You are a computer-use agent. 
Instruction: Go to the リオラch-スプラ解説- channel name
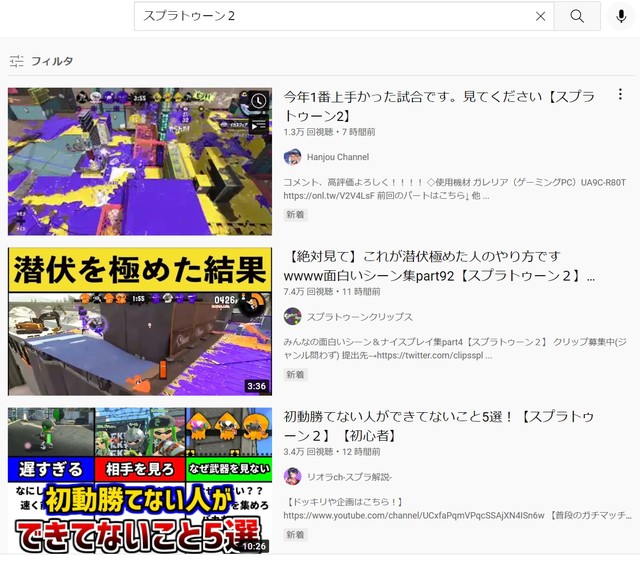click(349, 477)
